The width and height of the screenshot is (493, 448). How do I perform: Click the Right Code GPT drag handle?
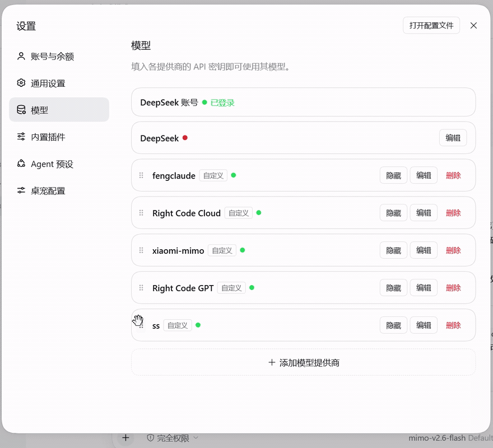pyautogui.click(x=141, y=288)
